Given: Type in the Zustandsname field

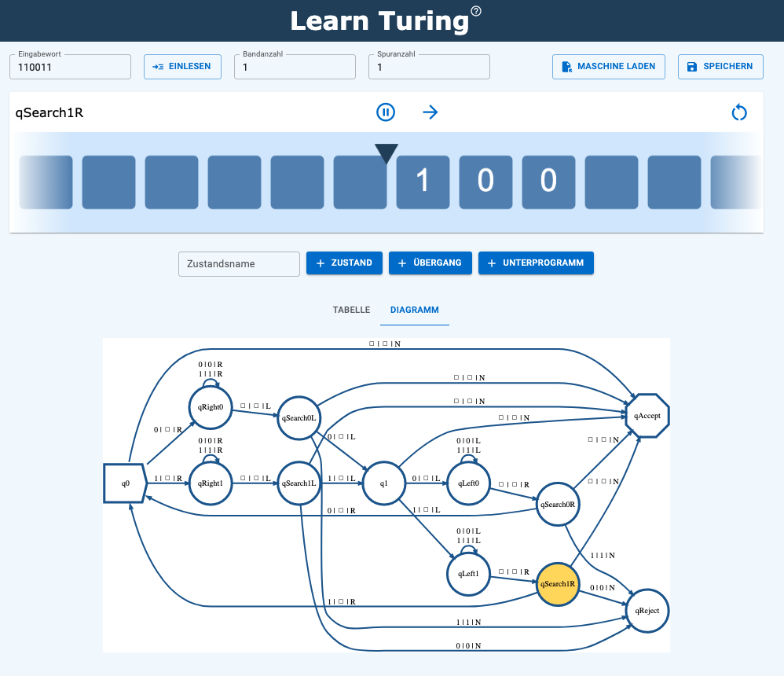Looking at the screenshot, I should click(x=239, y=264).
